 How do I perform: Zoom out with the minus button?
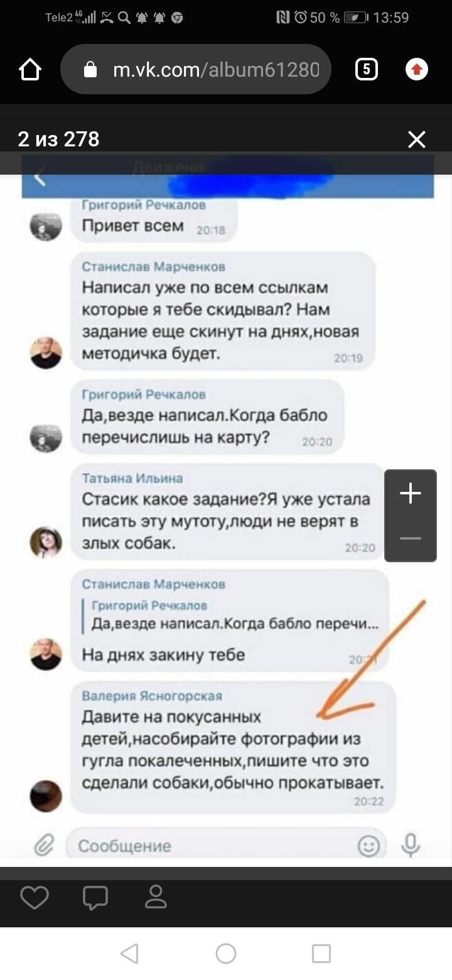[x=411, y=538]
